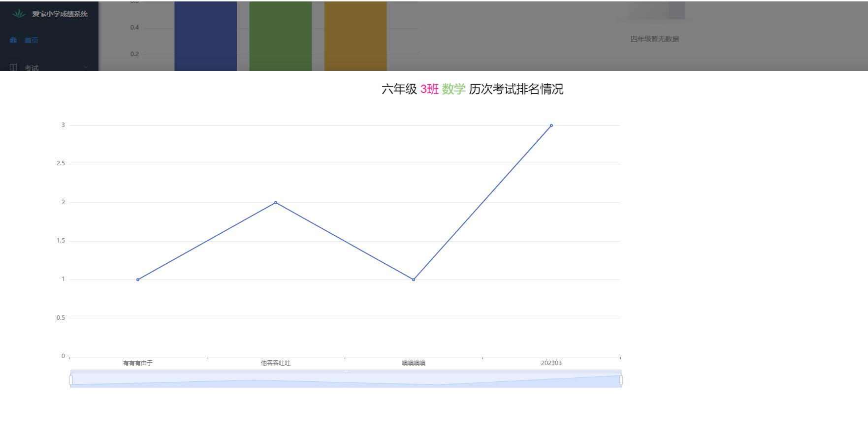Click the green bar in the background chart
The image size is (868, 434).
pos(281,36)
